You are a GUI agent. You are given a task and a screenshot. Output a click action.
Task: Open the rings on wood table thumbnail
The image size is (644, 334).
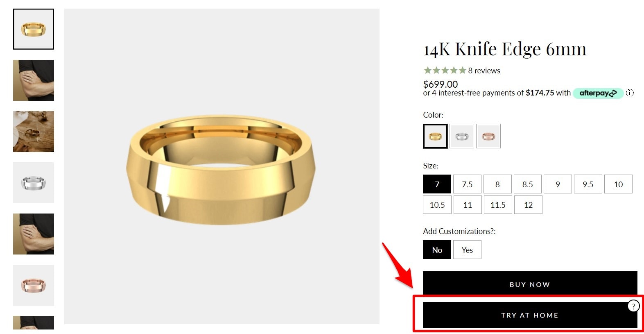pyautogui.click(x=34, y=132)
